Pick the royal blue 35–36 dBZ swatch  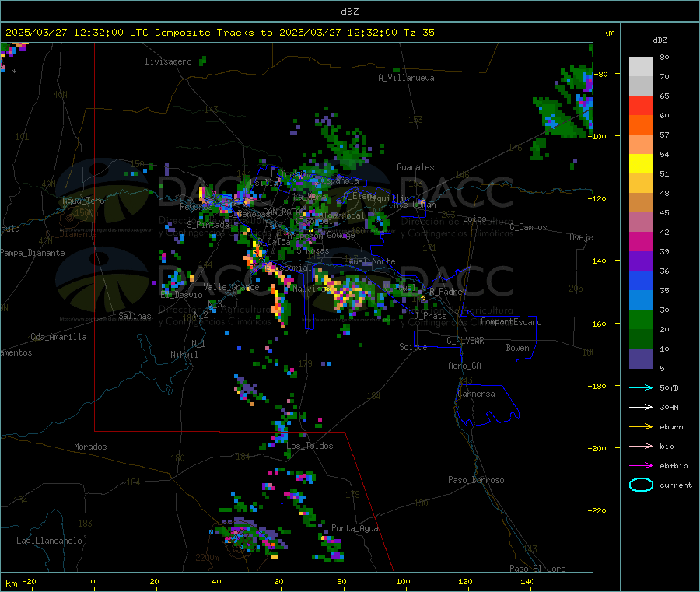click(641, 281)
